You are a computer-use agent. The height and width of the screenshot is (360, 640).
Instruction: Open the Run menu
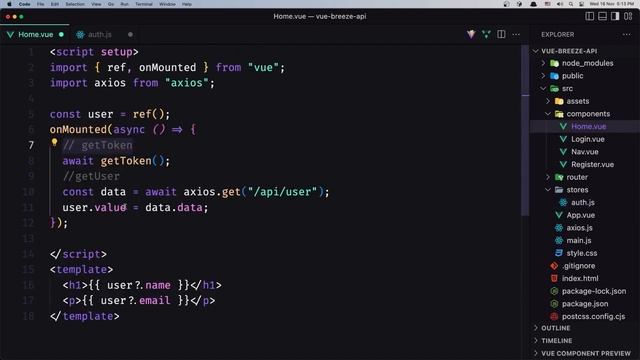[124, 4]
